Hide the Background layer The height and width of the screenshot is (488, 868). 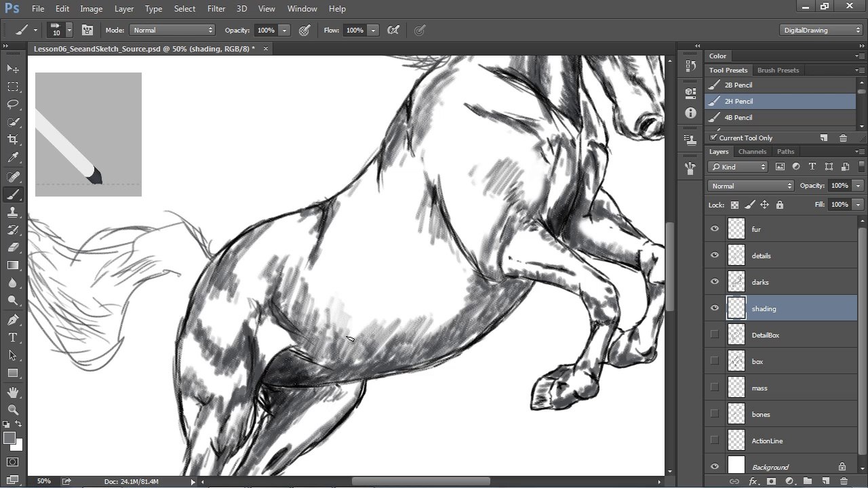714,467
